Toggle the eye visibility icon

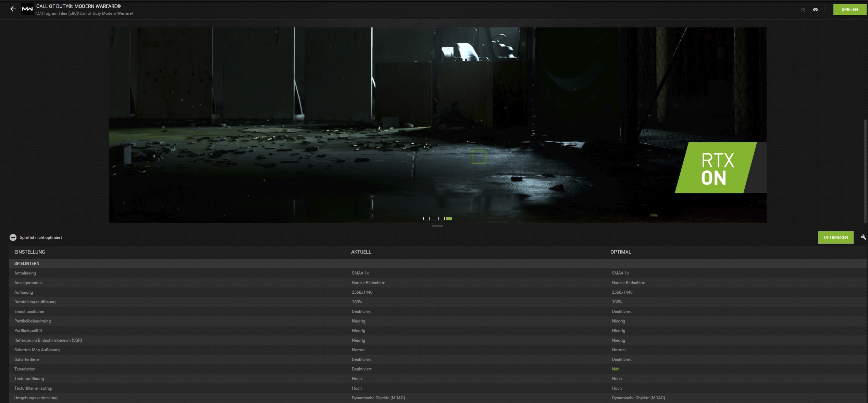pos(815,10)
